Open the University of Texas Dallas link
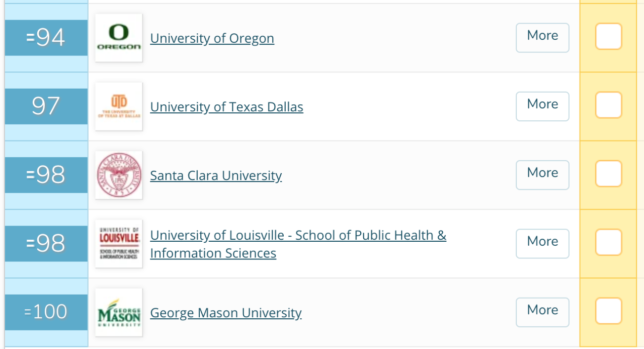This screenshot has height=349, width=644. pyautogui.click(x=226, y=107)
